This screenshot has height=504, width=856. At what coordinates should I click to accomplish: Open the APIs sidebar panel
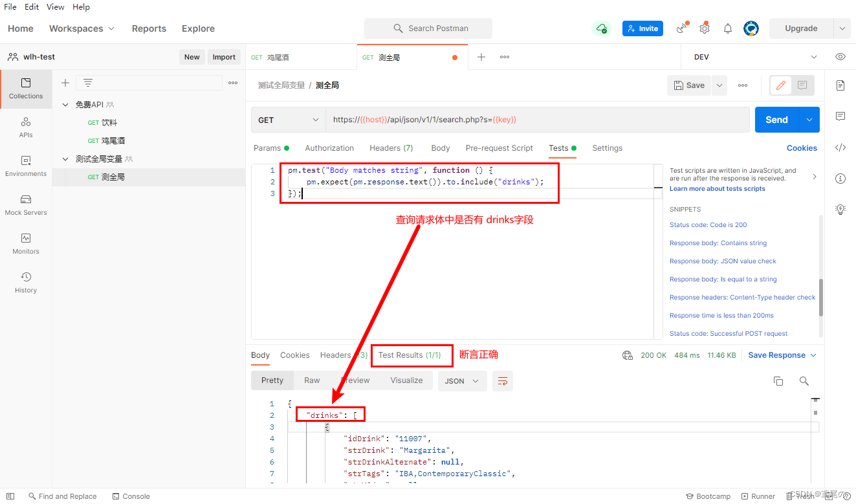point(26,127)
